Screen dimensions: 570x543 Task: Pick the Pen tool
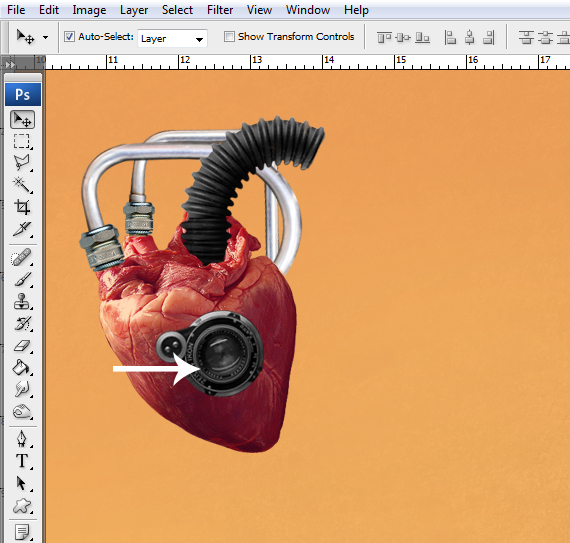click(x=22, y=439)
